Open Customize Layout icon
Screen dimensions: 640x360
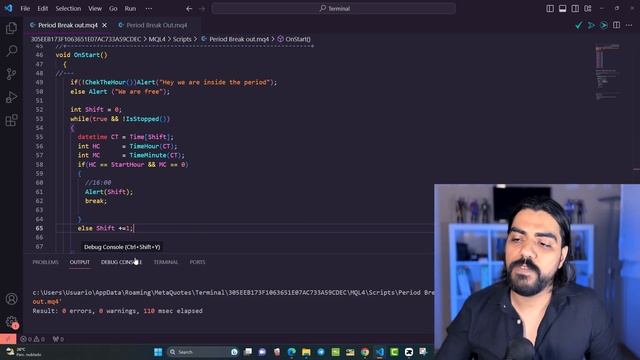pos(588,9)
